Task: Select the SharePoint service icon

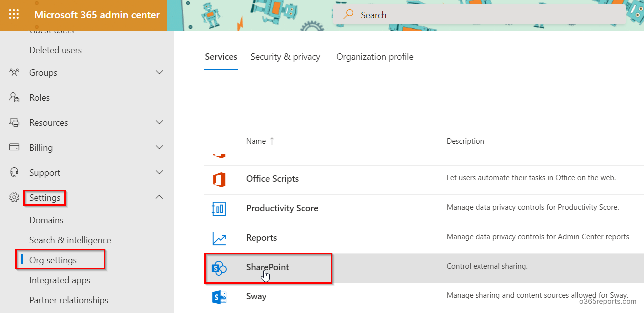Action: click(x=219, y=267)
